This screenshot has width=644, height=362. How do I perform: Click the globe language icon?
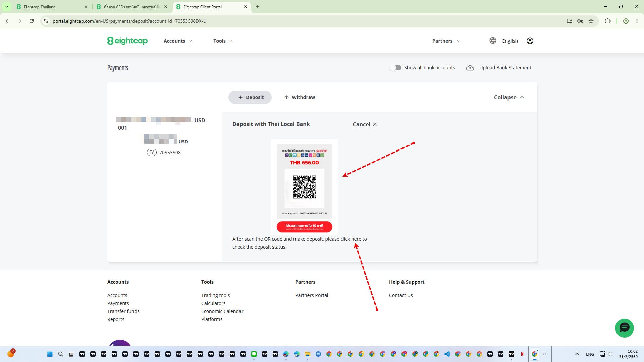click(492, 41)
